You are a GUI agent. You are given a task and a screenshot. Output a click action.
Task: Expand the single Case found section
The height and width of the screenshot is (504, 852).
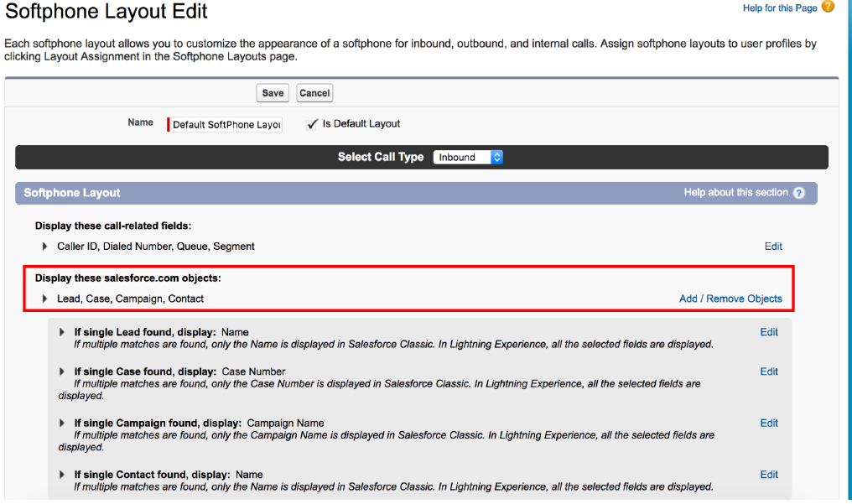click(62, 372)
